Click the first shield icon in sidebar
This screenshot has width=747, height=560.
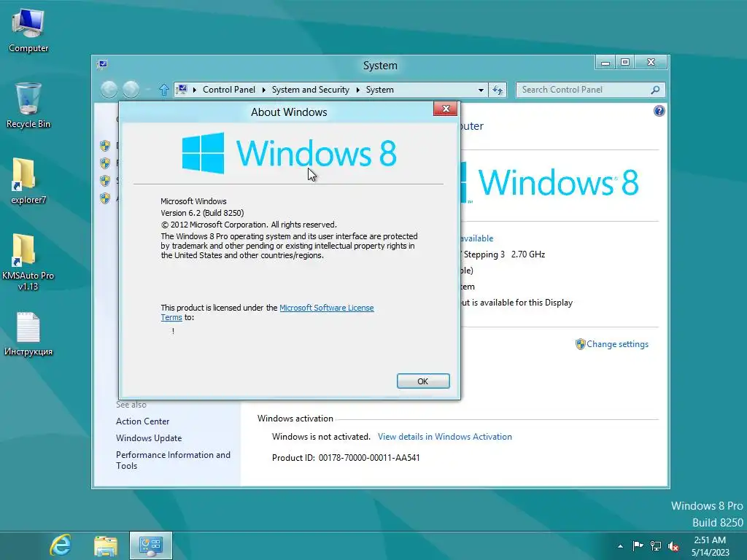point(105,146)
